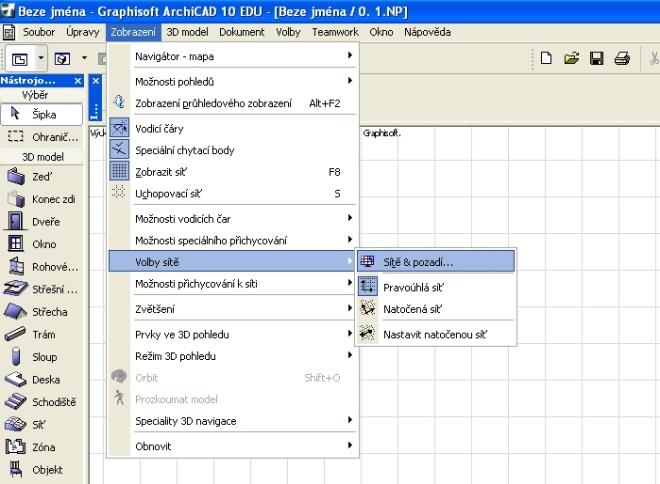Expand Možnosti vodicích čar submenu
660x484 pixels.
pos(233,219)
